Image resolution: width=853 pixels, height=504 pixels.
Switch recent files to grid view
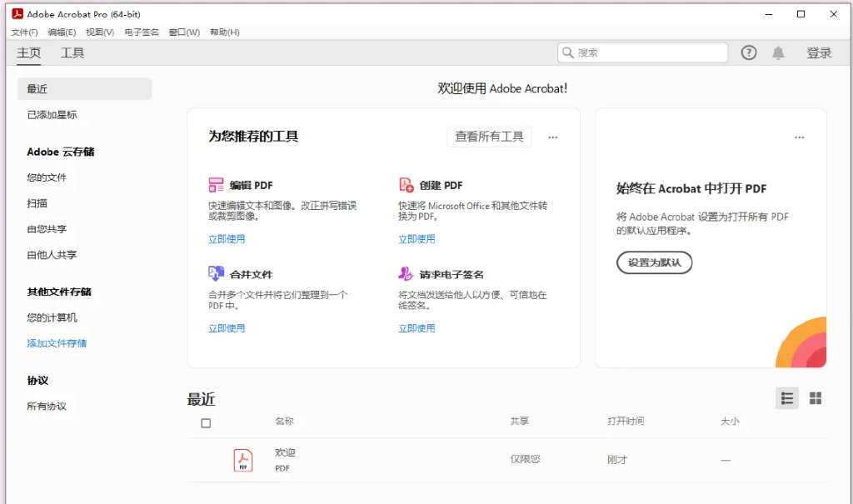(815, 397)
